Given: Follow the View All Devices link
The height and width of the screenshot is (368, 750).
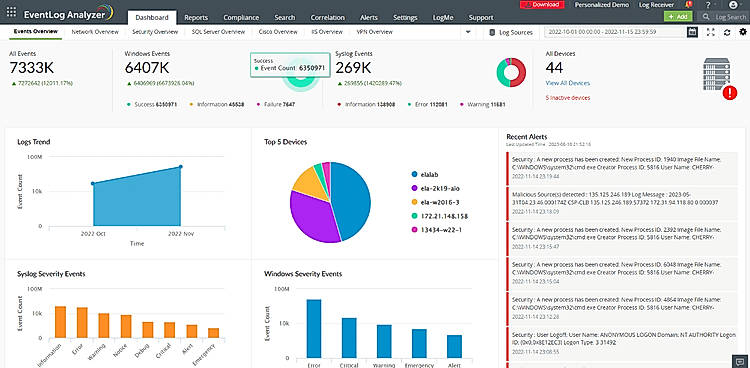Looking at the screenshot, I should 568,83.
